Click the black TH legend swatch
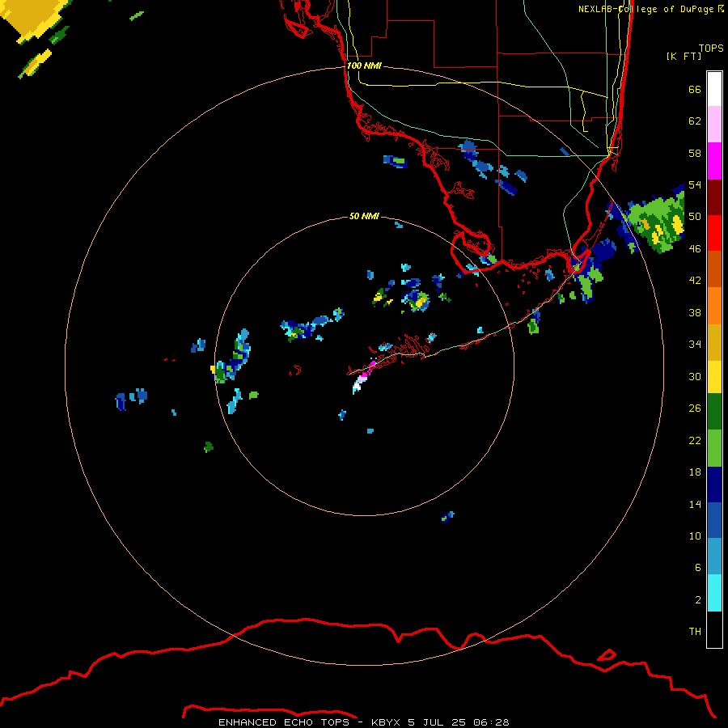Viewport: 728px width, 728px height. (x=714, y=629)
